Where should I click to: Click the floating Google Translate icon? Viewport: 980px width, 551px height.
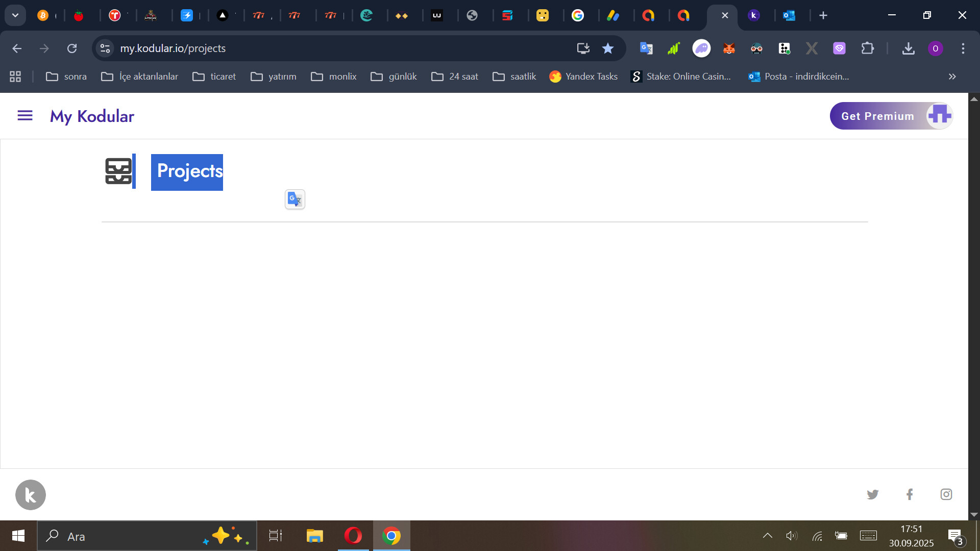pyautogui.click(x=295, y=199)
